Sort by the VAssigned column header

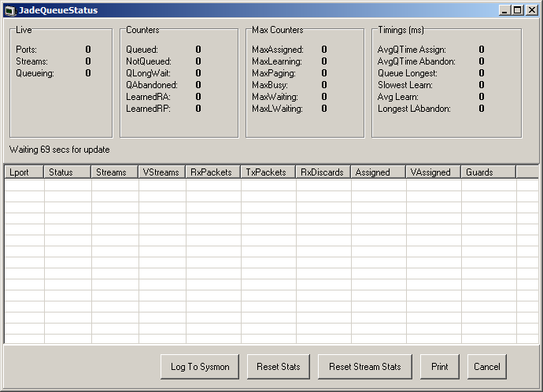pos(434,172)
